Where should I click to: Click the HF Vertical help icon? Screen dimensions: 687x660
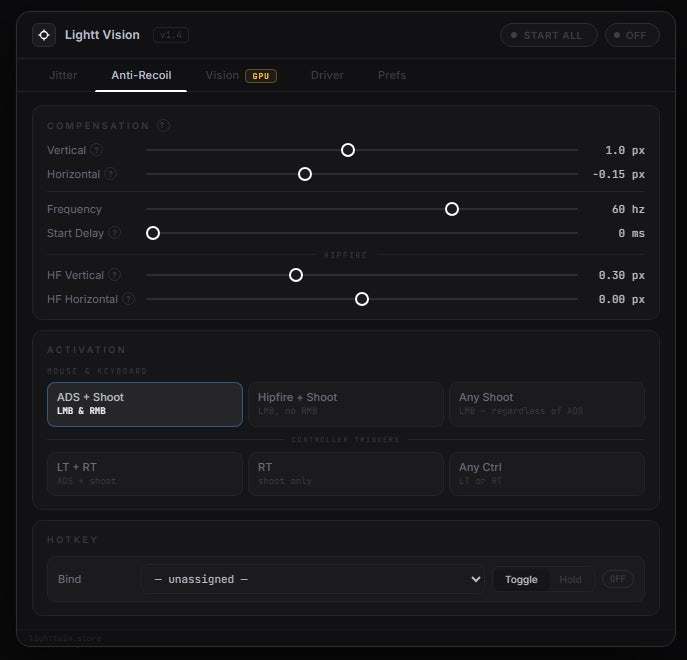[114, 275]
